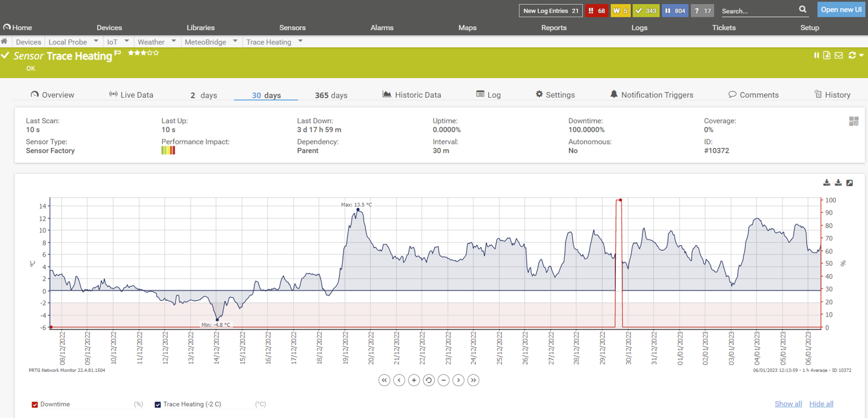868x418 pixels.
Task: Click the Show all link
Action: click(x=788, y=404)
